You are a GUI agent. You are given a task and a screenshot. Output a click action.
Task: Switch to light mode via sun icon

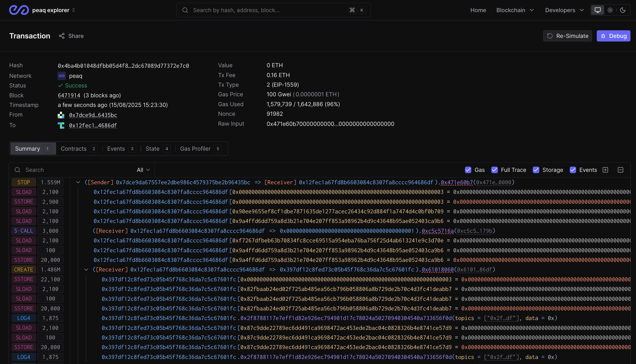tap(610, 10)
